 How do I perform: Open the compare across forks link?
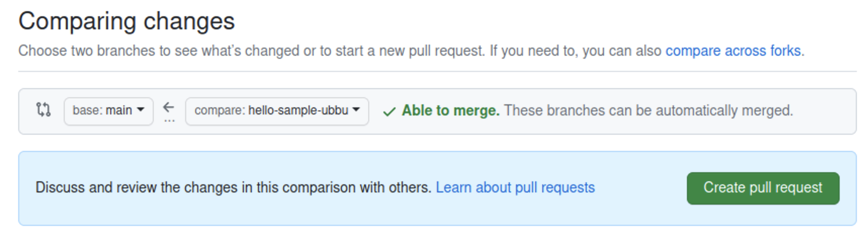[733, 51]
